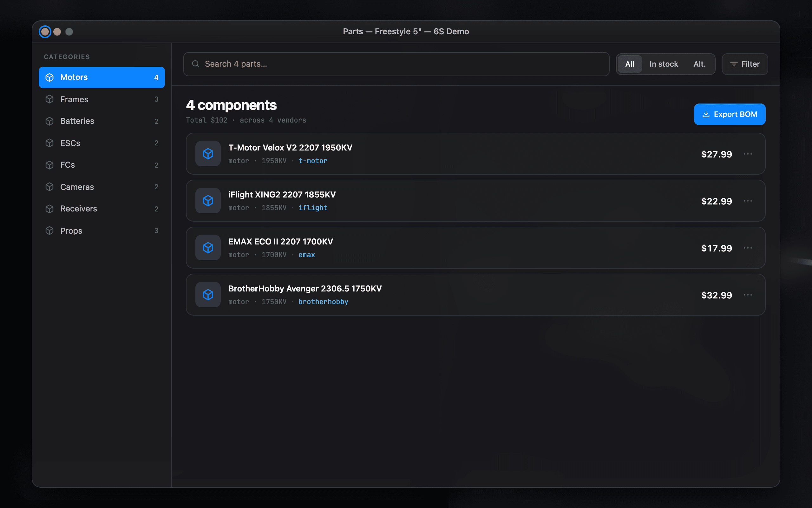812x508 pixels.
Task: Click the BrotherHobby Avenger part icon
Action: coord(208,295)
